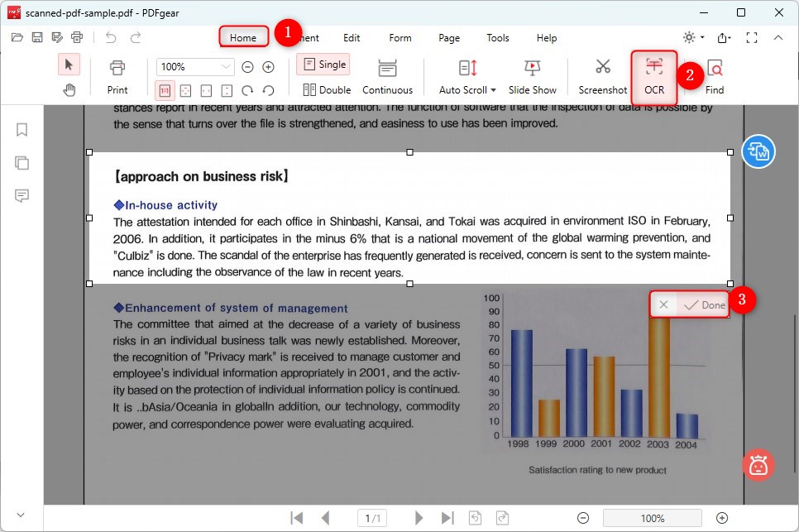
Task: Open the Find search tool
Action: point(715,77)
